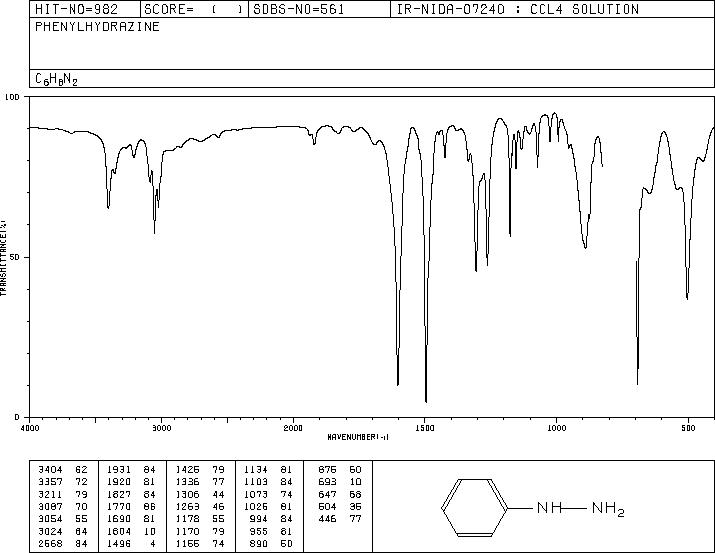Viewport: 715px width, 553px height.
Task: Click the SCORE= header field
Action: click(194, 9)
